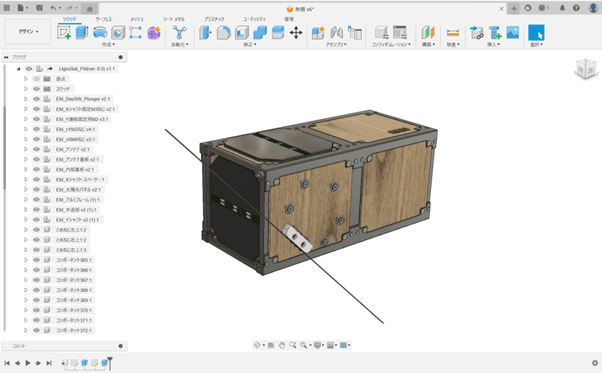Open the notifications bell
602x373 pixels.
click(x=562, y=8)
